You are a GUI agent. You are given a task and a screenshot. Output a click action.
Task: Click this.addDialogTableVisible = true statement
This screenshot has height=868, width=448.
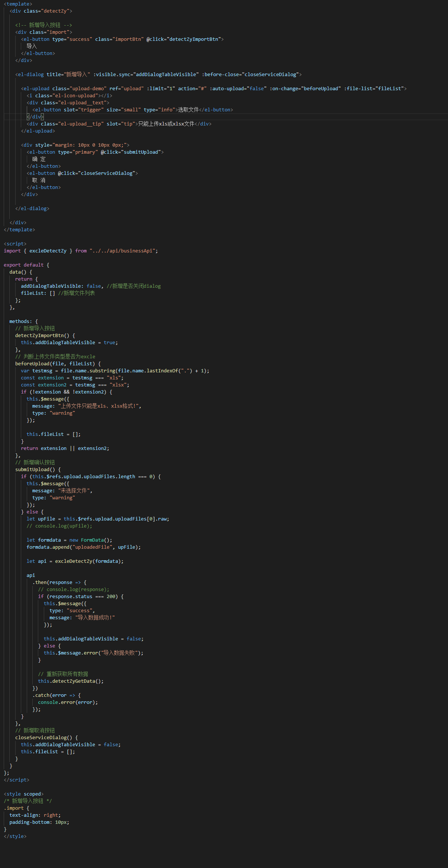69,342
